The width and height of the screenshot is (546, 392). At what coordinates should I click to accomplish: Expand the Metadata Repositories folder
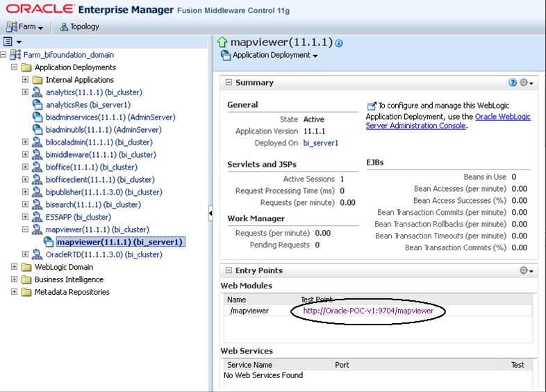point(15,292)
